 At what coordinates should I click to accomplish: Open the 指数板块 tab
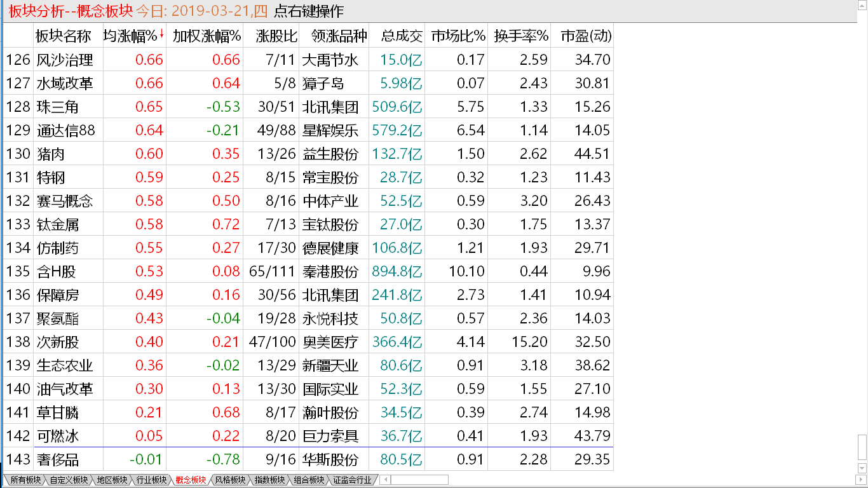click(x=269, y=480)
